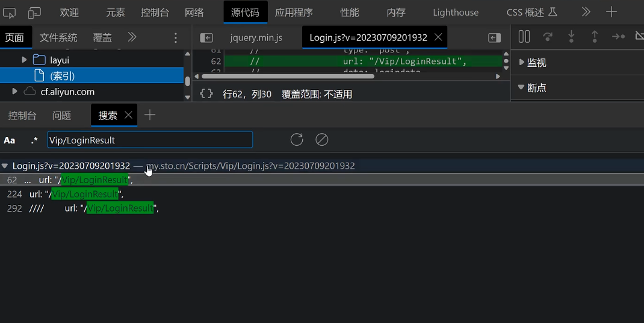
Task: Toggle regular expression search option
Action: (34, 140)
